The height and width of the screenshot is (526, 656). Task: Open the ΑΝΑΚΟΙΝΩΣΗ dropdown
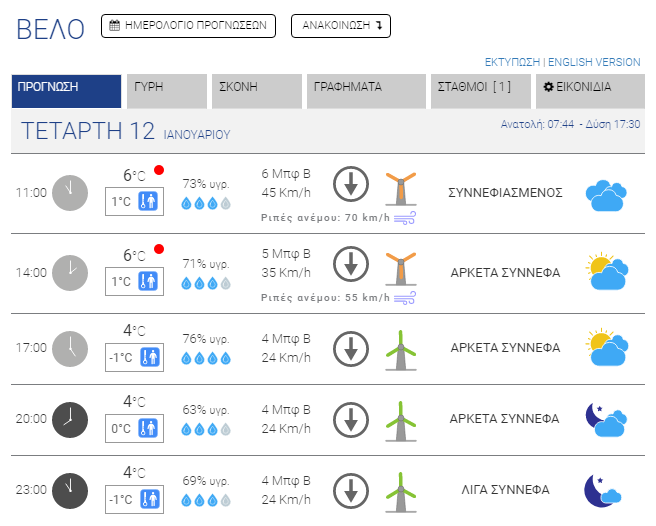tap(341, 27)
